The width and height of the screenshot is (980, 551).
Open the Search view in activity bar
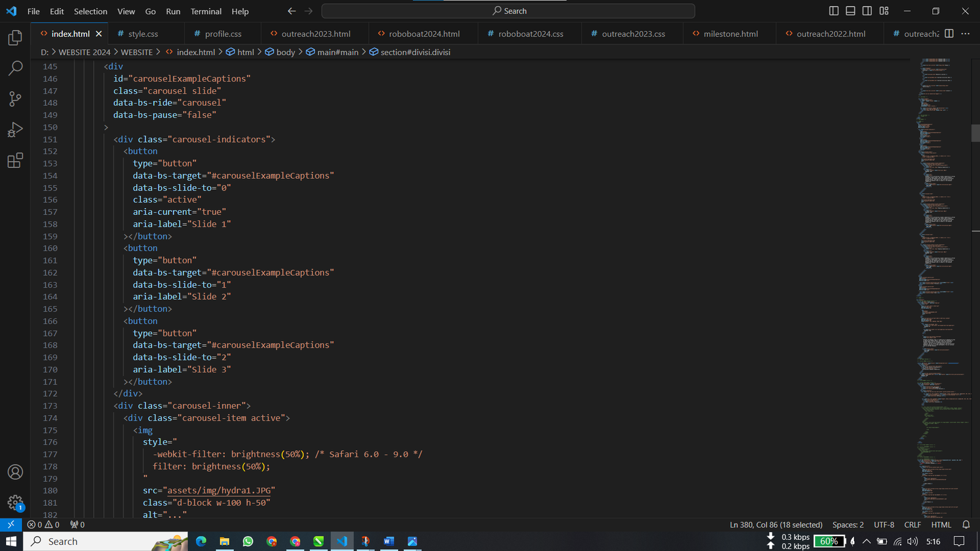(x=15, y=68)
